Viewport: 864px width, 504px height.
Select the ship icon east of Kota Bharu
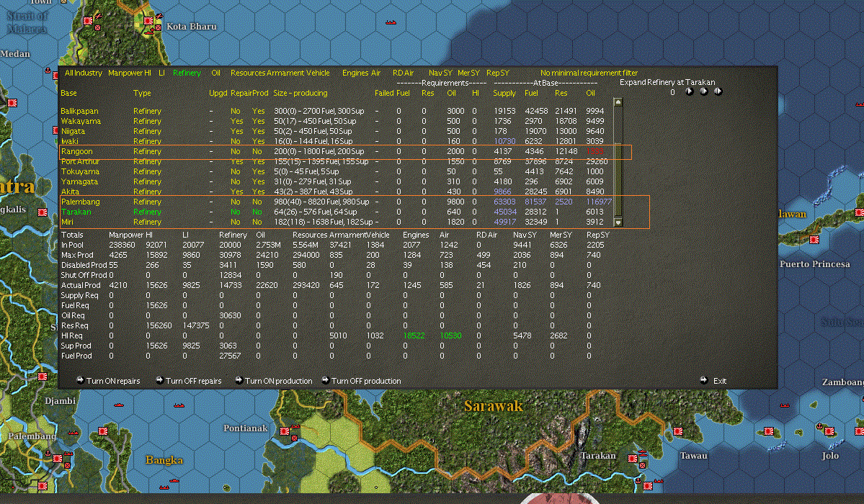391,22
